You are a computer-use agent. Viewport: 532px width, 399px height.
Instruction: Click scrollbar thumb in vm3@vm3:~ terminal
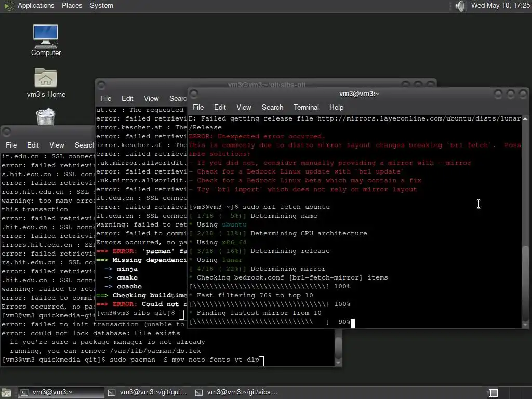(525, 283)
